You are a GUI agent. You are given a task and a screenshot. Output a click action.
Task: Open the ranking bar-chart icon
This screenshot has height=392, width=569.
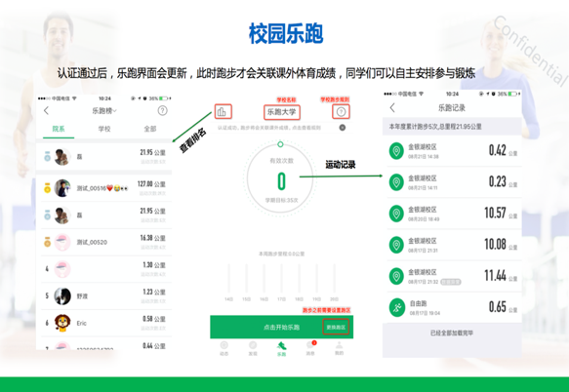tap(223, 112)
